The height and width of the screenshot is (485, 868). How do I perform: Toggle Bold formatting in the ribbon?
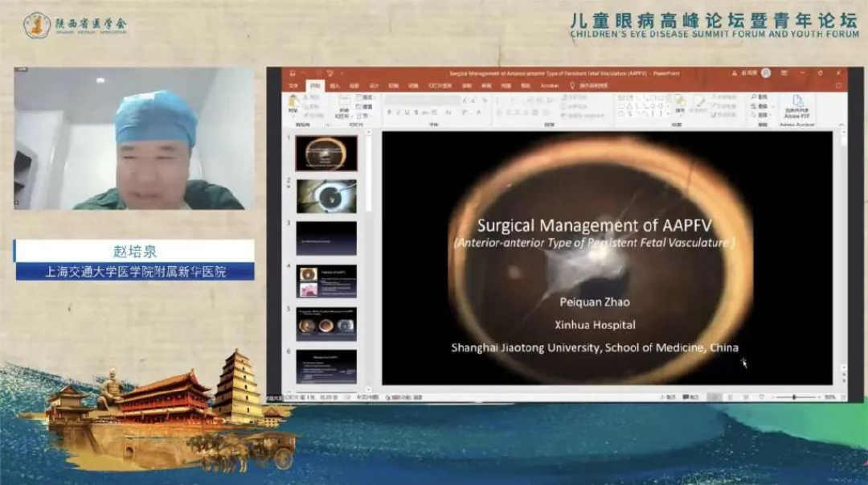tap(389, 113)
